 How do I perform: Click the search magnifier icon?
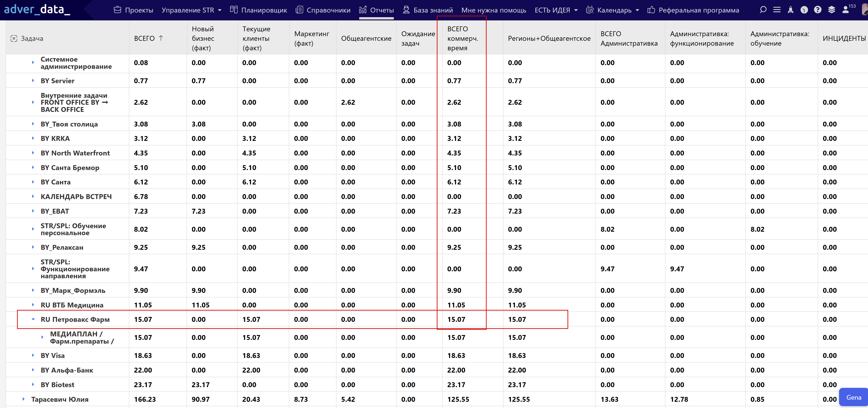[763, 10]
